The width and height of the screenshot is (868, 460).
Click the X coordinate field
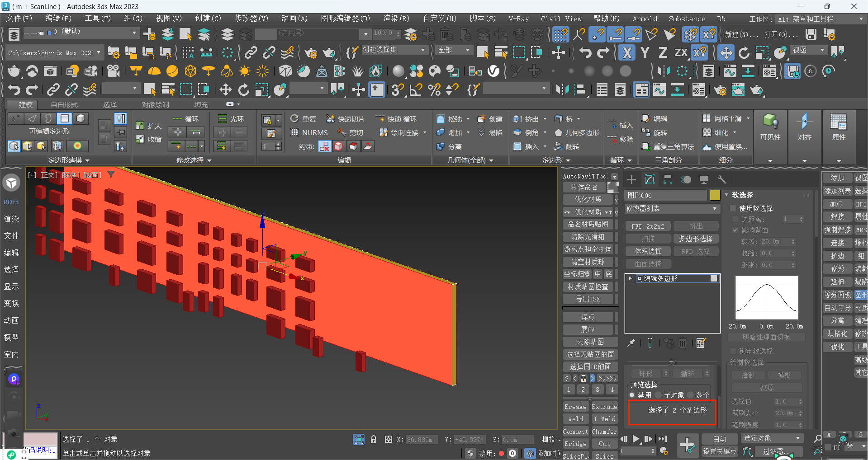pos(421,439)
